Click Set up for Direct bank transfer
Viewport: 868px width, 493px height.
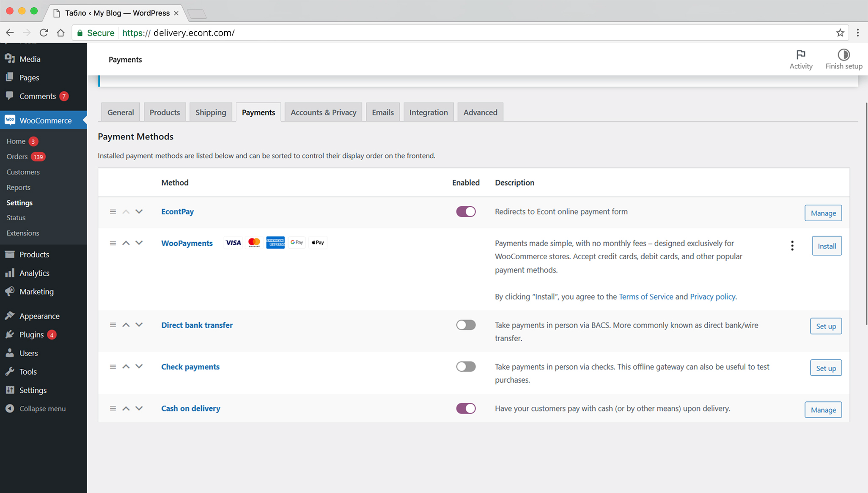point(826,326)
